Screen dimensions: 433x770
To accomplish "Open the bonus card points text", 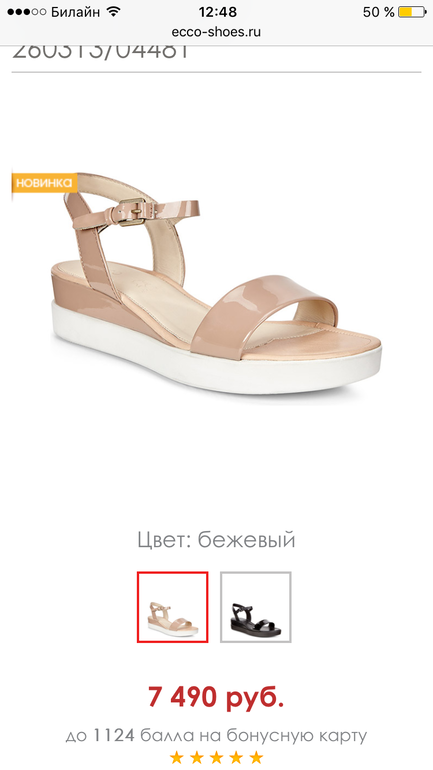I will [x=216, y=736].
